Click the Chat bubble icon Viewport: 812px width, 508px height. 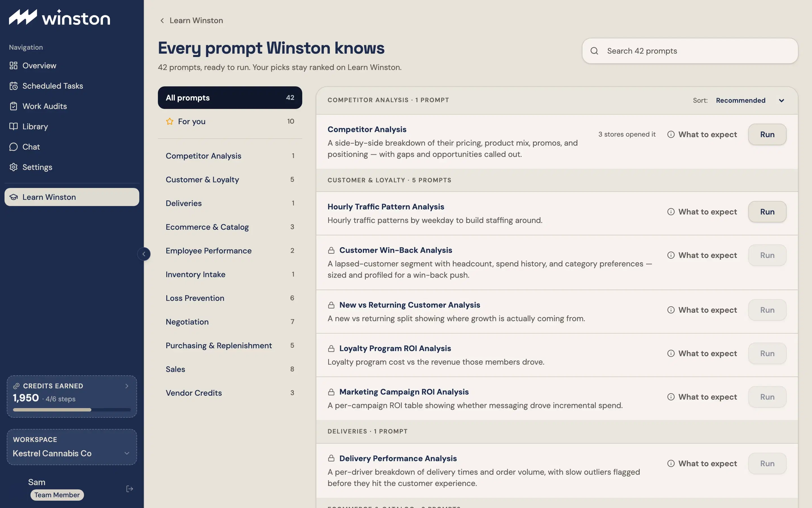(x=14, y=147)
